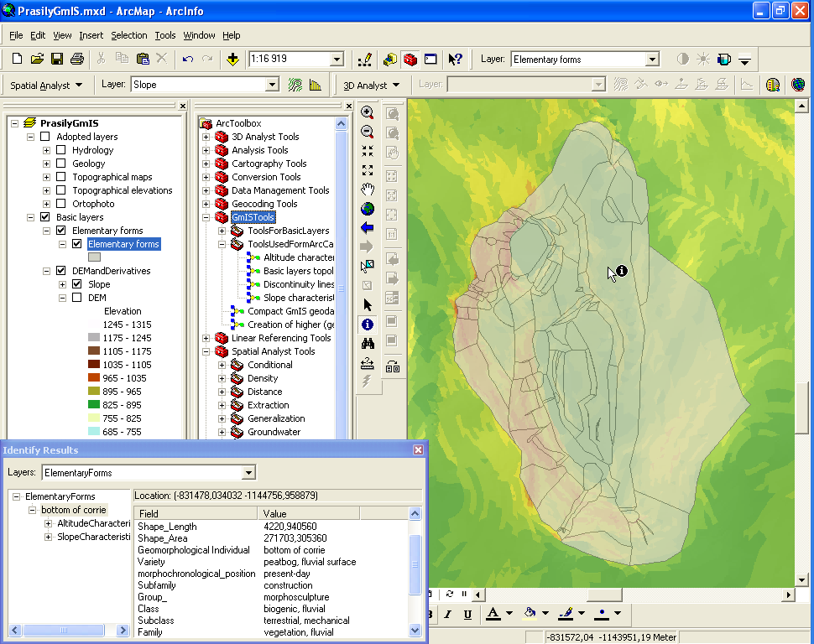Expand AltitudeCharacteri node in Identify Results

tap(49, 523)
